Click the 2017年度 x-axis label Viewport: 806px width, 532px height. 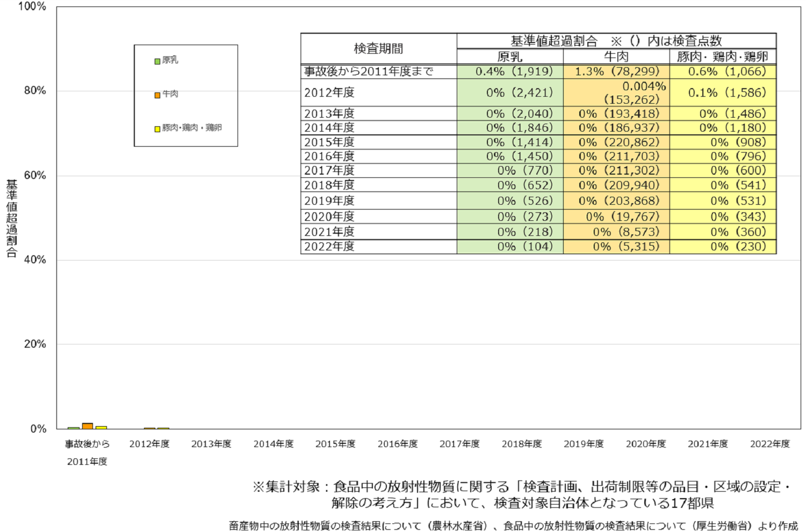point(459,444)
